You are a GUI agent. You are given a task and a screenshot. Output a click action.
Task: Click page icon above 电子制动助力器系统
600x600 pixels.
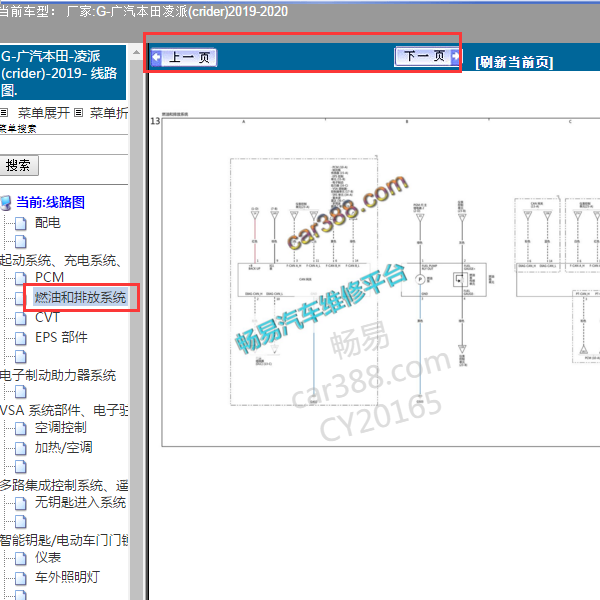point(21,357)
